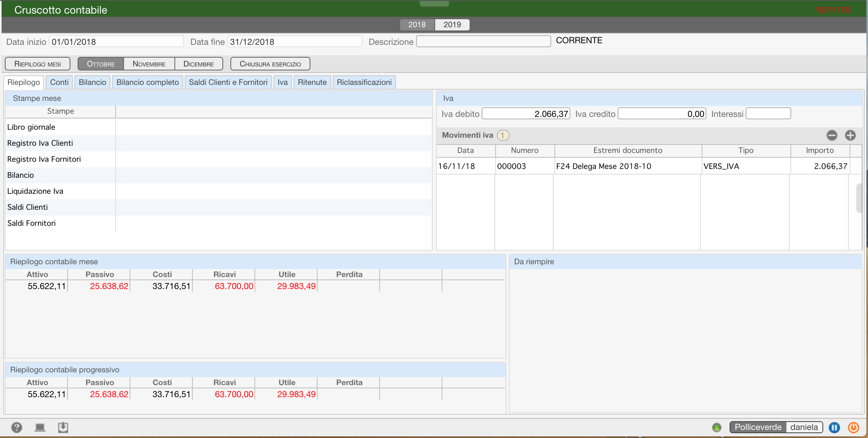Click the Importo column header
Viewport: 868px width, 438px height.
coord(820,151)
